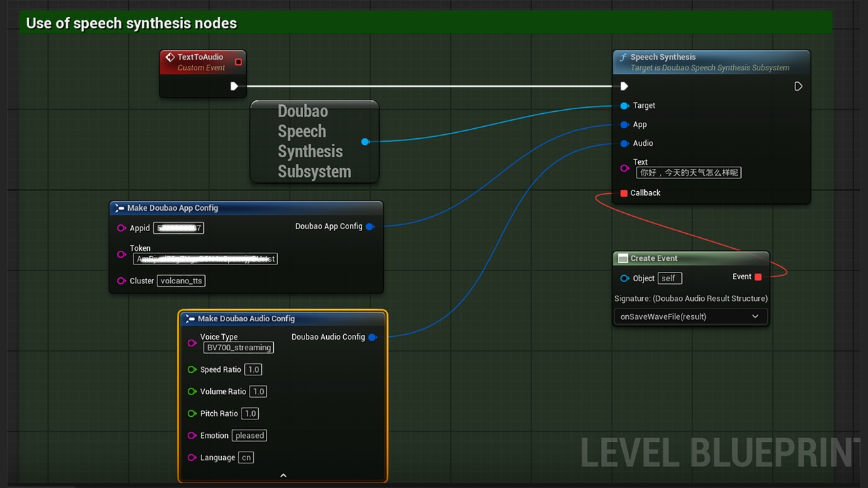Click the Doubao App Config output pin
The image size is (868, 488).
[370, 226]
